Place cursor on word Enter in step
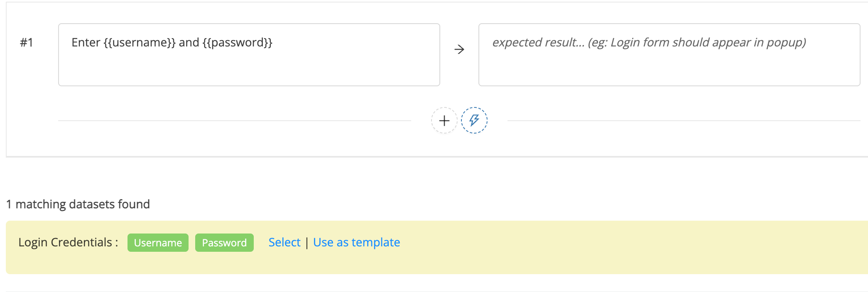The width and height of the screenshot is (868, 292). pos(86,42)
